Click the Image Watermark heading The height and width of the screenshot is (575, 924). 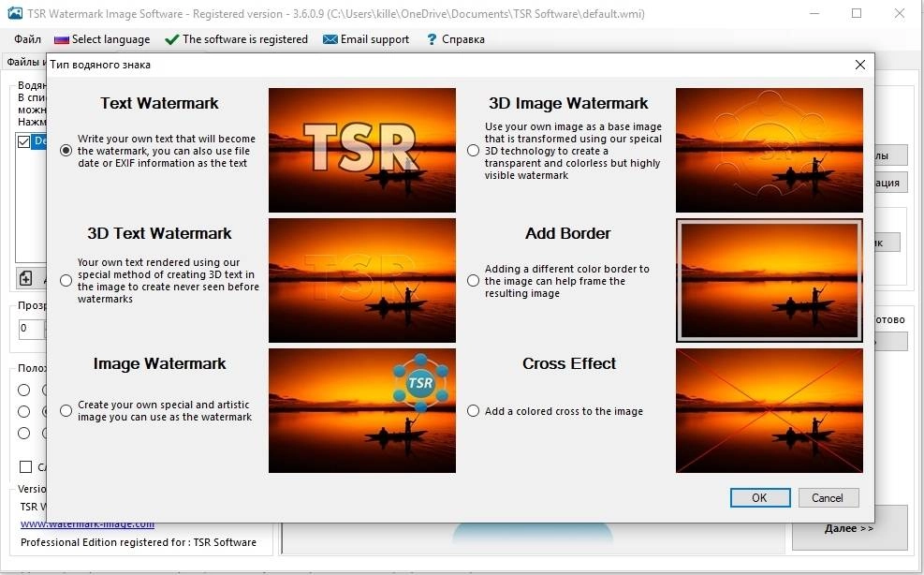coord(159,364)
